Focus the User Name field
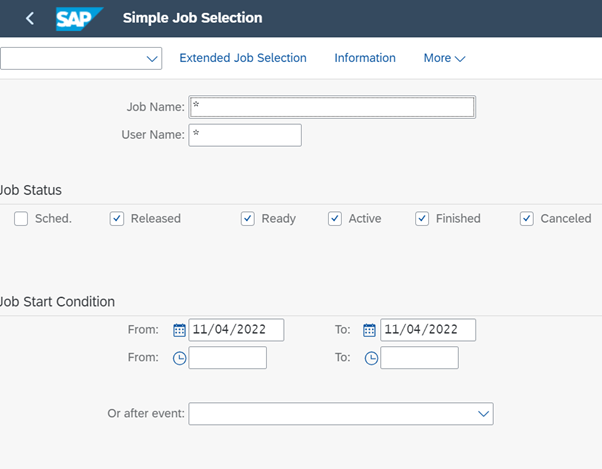The height and width of the screenshot is (469, 602). [x=245, y=135]
